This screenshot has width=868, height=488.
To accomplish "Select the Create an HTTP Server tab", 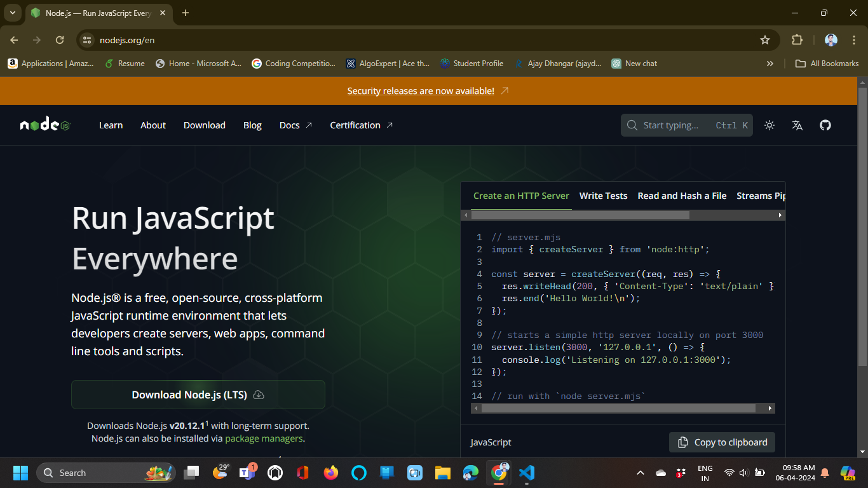I will [x=521, y=196].
